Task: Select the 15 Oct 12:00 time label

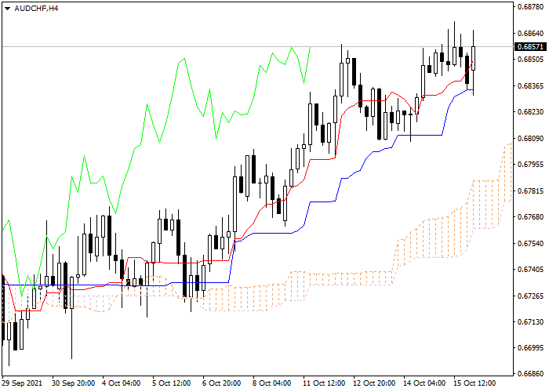Action: [x=474, y=383]
